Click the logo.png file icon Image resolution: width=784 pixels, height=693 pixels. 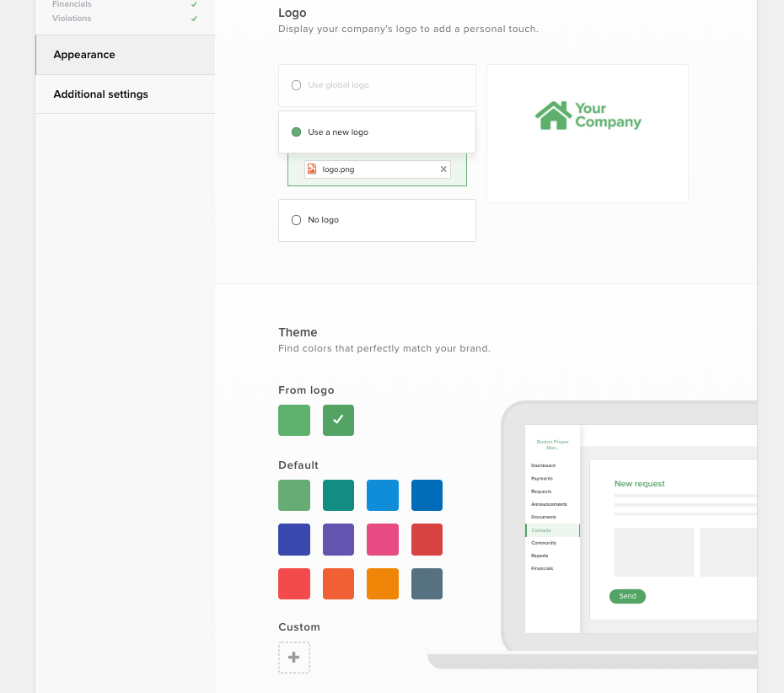[312, 169]
